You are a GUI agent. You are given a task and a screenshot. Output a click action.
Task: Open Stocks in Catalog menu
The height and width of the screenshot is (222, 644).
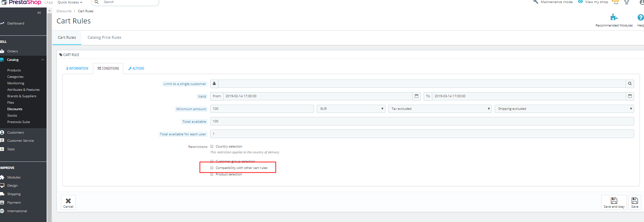pos(12,116)
